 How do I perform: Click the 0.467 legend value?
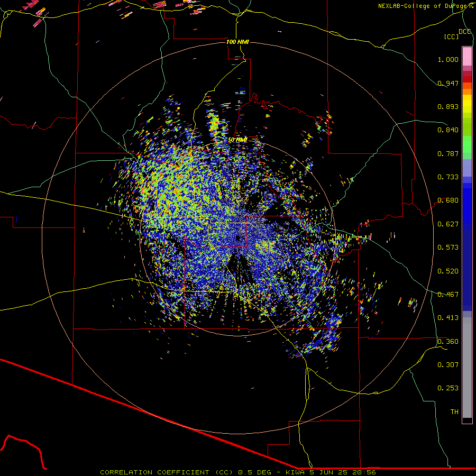448,295
